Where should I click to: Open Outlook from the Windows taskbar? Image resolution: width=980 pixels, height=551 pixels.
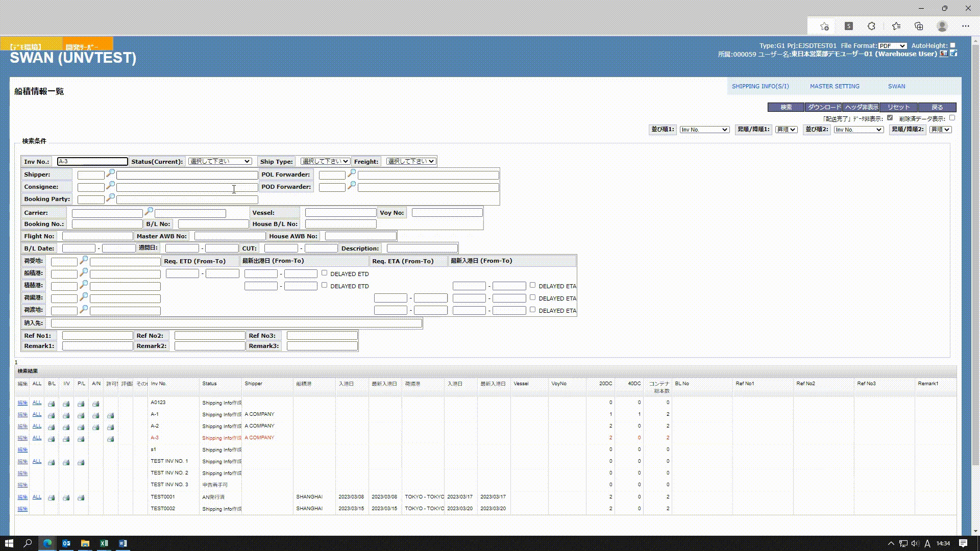click(x=66, y=543)
